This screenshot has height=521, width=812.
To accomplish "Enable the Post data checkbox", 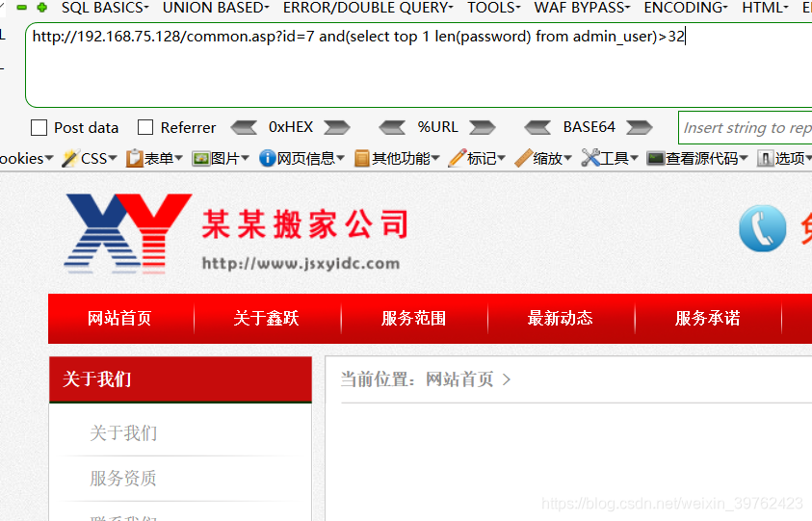I will (39, 127).
